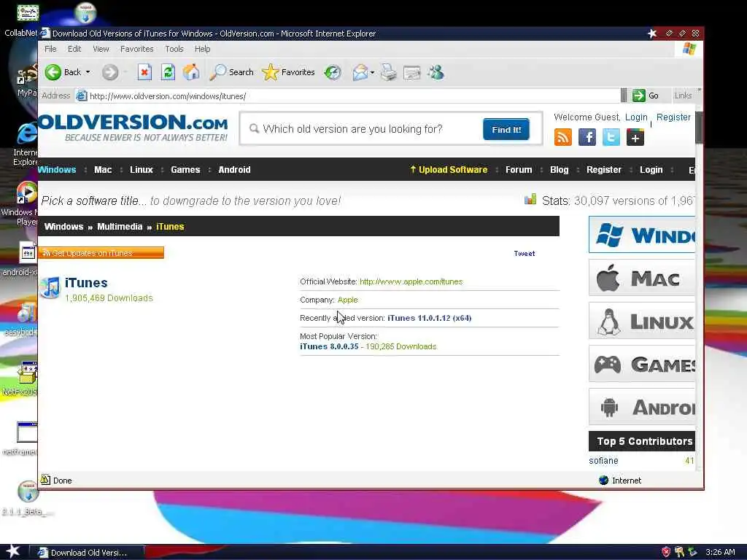This screenshot has width=747, height=560.
Task: Click the Android robot sidebar banner
Action: tap(642, 407)
